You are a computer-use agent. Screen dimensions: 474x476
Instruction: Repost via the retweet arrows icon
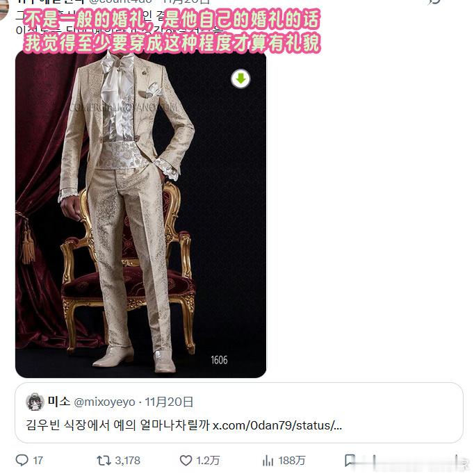click(x=104, y=460)
